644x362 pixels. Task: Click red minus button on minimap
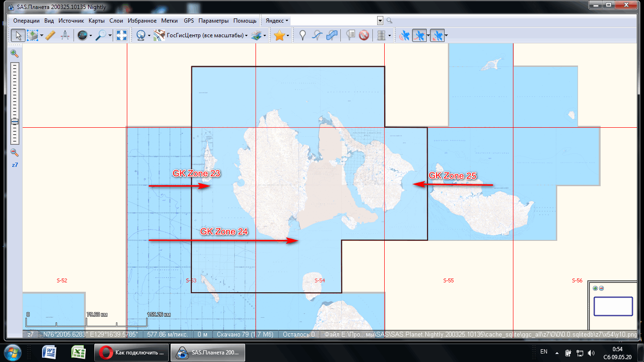pos(601,288)
